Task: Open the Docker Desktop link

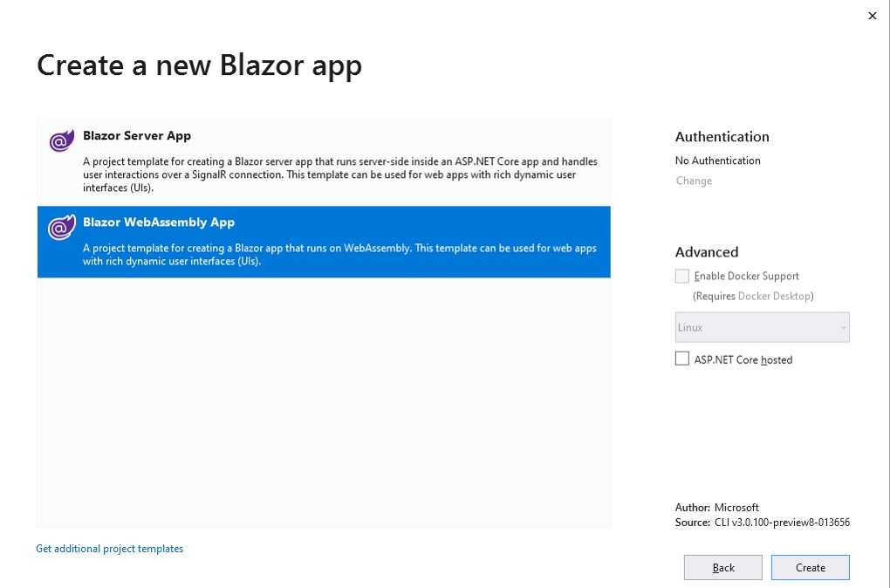Action: tap(774, 296)
